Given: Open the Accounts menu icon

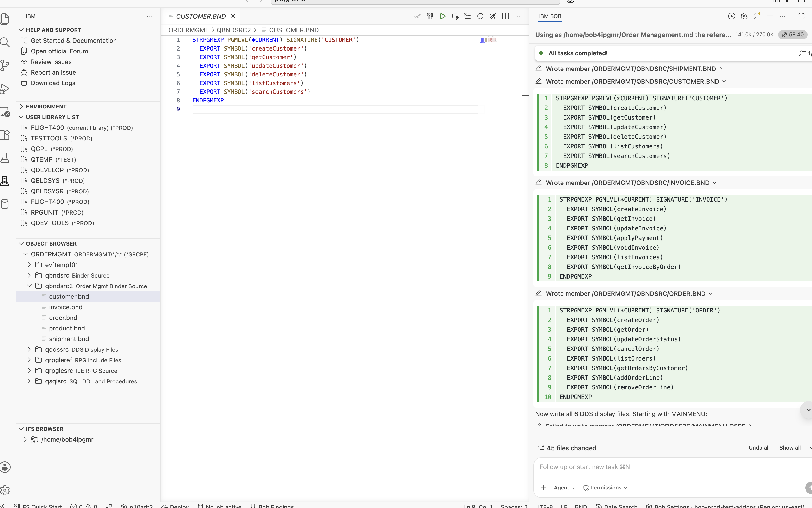Looking at the screenshot, I should tap(5, 467).
